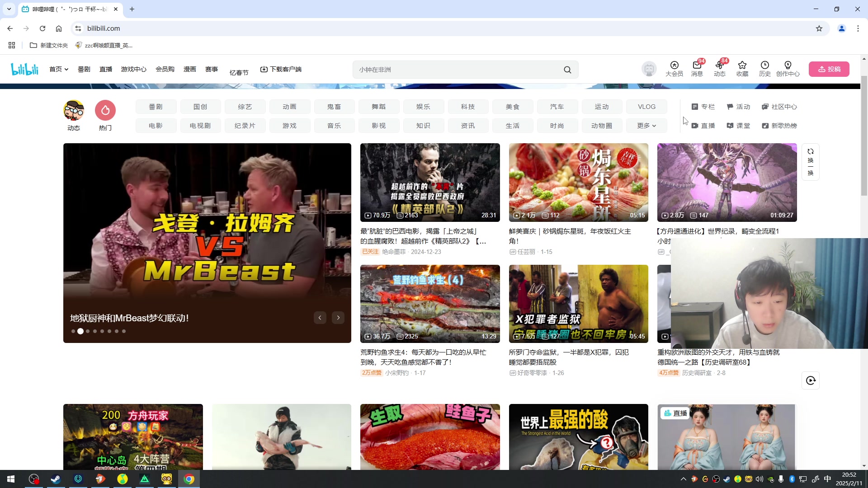The image size is (868, 488).
Task: Bookmark this page star icon
Action: [819, 28]
